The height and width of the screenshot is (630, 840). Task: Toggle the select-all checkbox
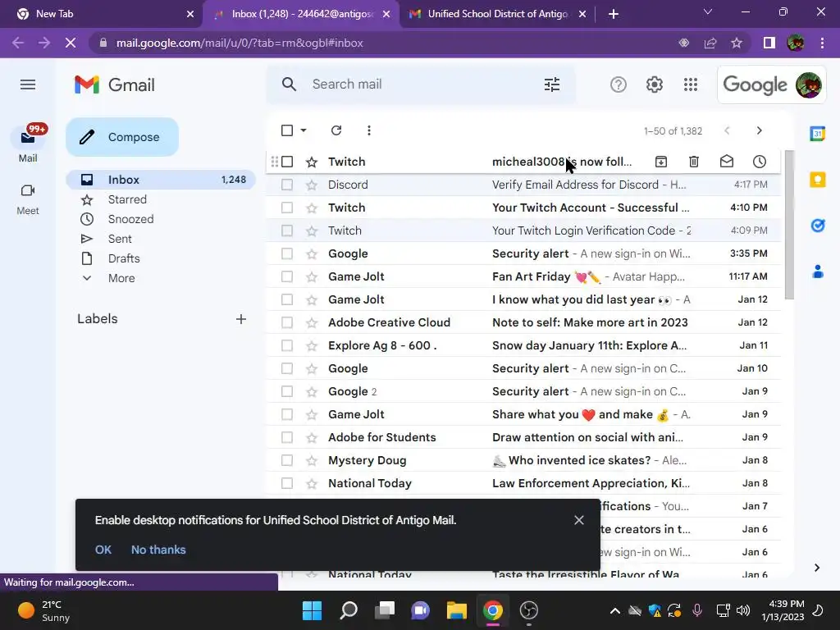click(287, 130)
